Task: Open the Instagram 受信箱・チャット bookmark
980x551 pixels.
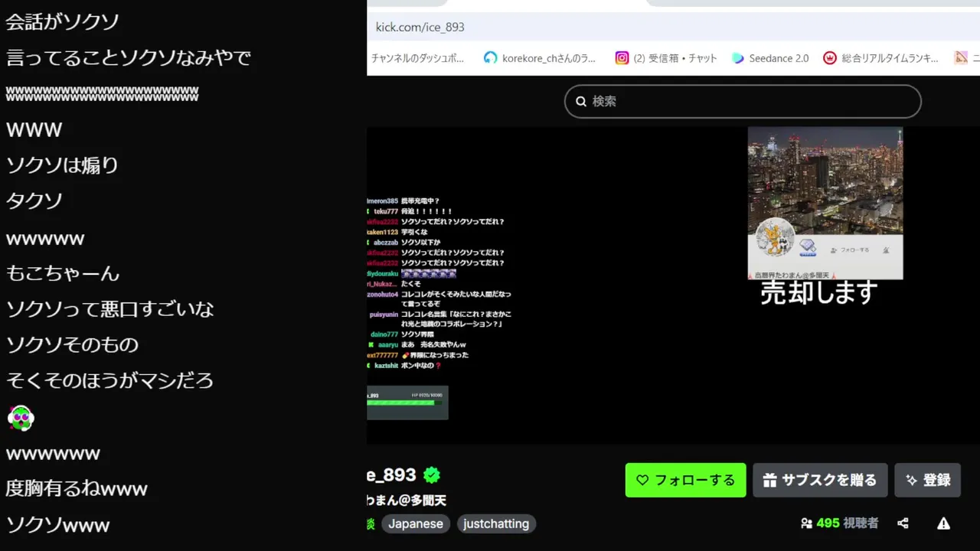Action: coord(666,58)
